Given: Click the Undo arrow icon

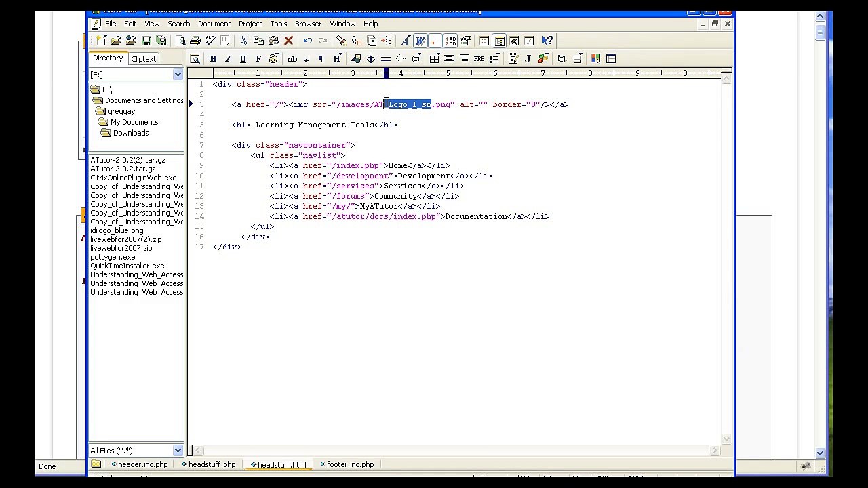Looking at the screenshot, I should 307,41.
